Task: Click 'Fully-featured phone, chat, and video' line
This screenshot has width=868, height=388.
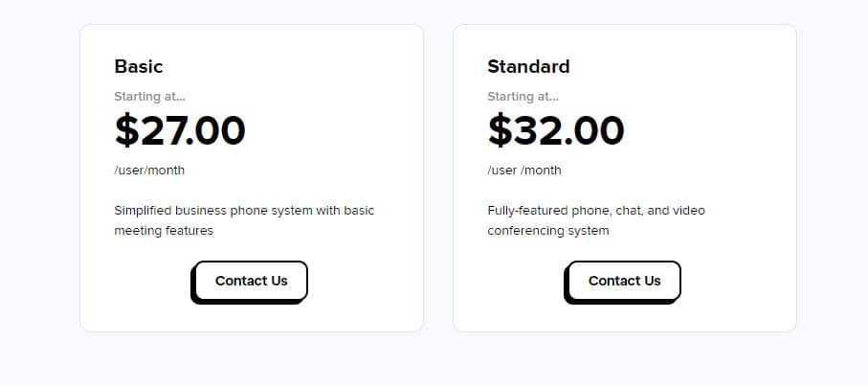Action: click(596, 211)
